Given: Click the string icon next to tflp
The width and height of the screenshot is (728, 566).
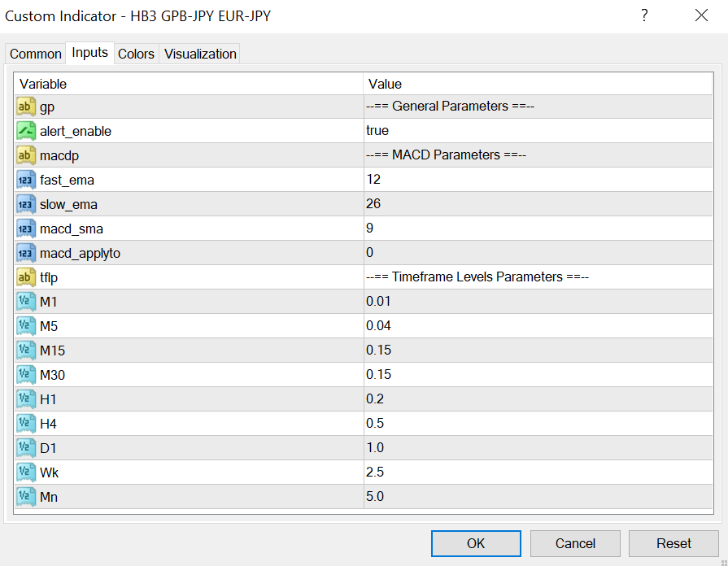Looking at the screenshot, I should (x=26, y=277).
